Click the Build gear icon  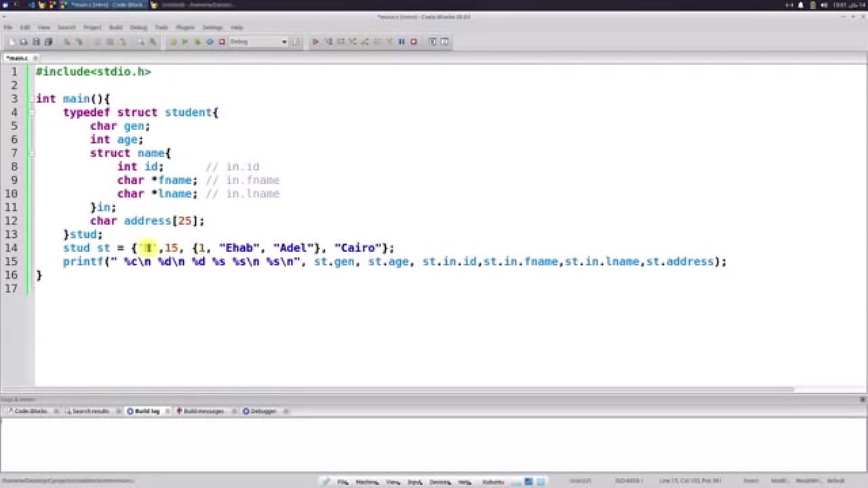[173, 42]
